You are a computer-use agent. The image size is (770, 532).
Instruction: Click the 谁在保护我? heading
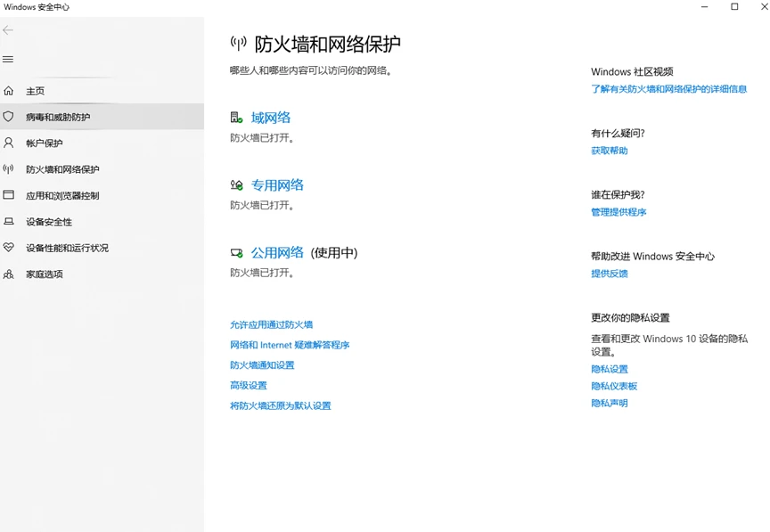coord(618,194)
